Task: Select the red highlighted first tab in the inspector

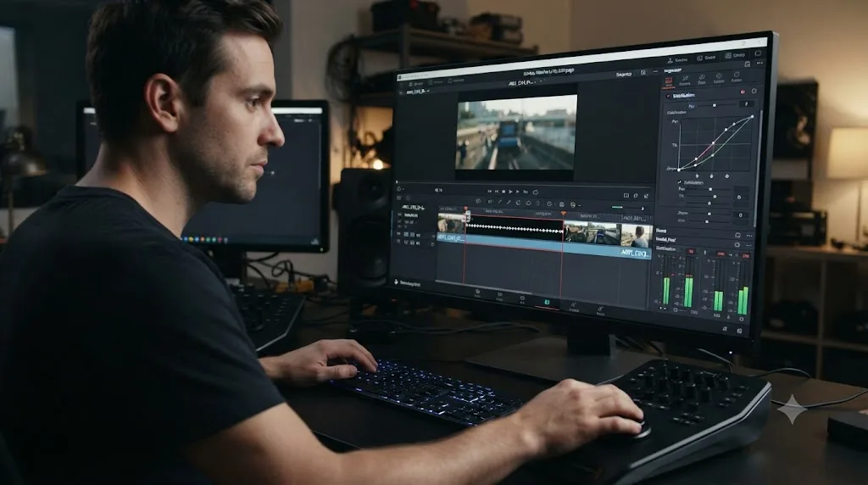Action: click(x=669, y=81)
